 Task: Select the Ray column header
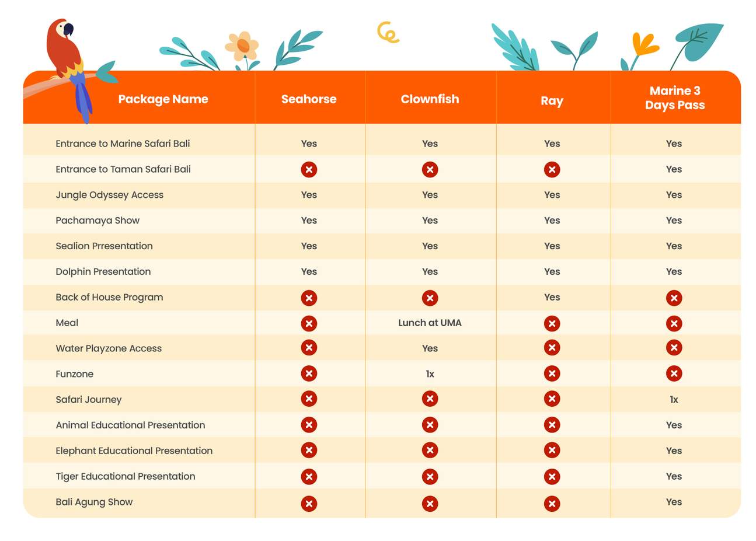pos(552,101)
